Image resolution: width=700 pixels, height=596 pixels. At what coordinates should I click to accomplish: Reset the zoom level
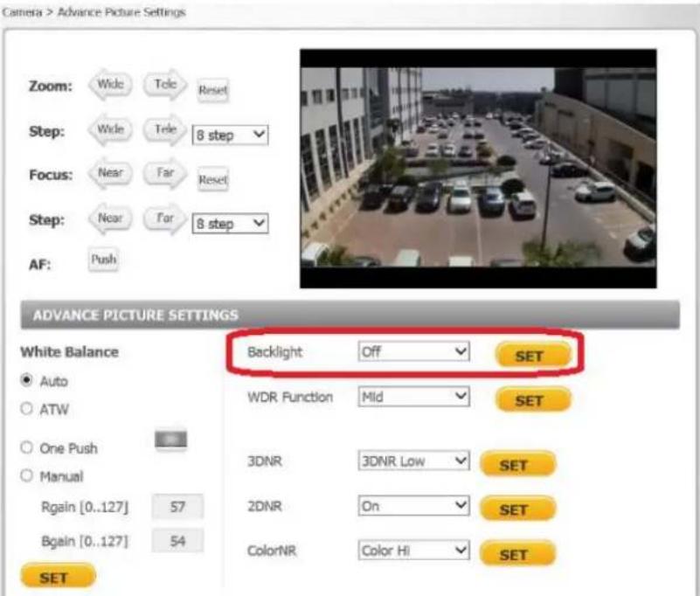click(213, 90)
